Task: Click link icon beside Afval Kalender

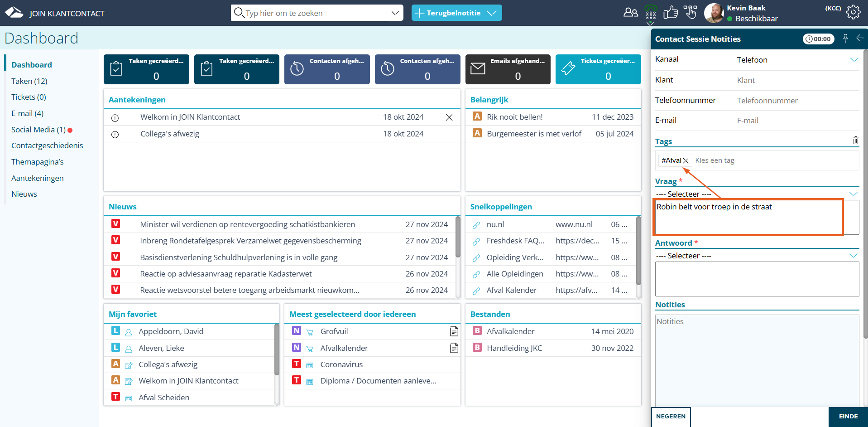Action: click(476, 291)
